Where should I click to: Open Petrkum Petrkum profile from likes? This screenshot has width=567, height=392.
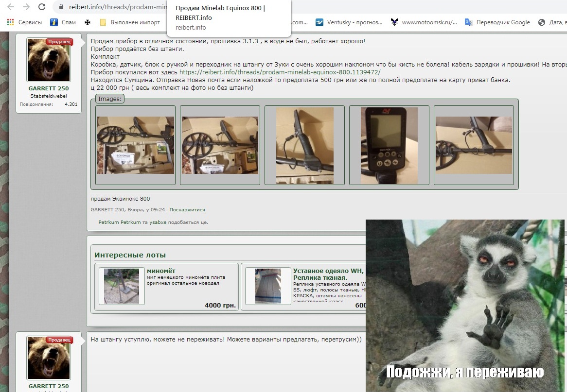[x=120, y=222]
